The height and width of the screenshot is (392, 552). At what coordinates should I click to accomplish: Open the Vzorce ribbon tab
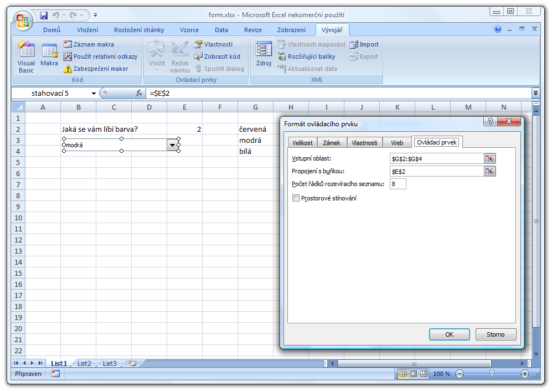pos(189,30)
